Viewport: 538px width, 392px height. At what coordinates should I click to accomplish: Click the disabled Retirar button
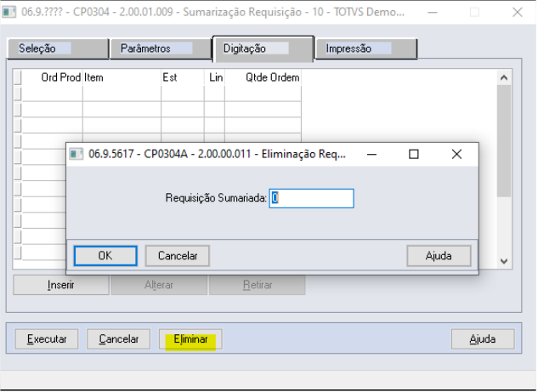coord(258,285)
